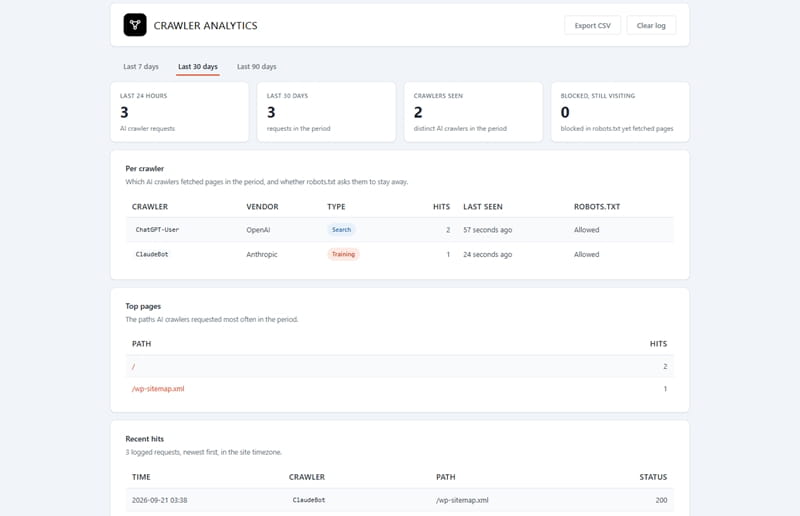
Task: Click the Last 30 Days requests card
Action: tap(327, 112)
